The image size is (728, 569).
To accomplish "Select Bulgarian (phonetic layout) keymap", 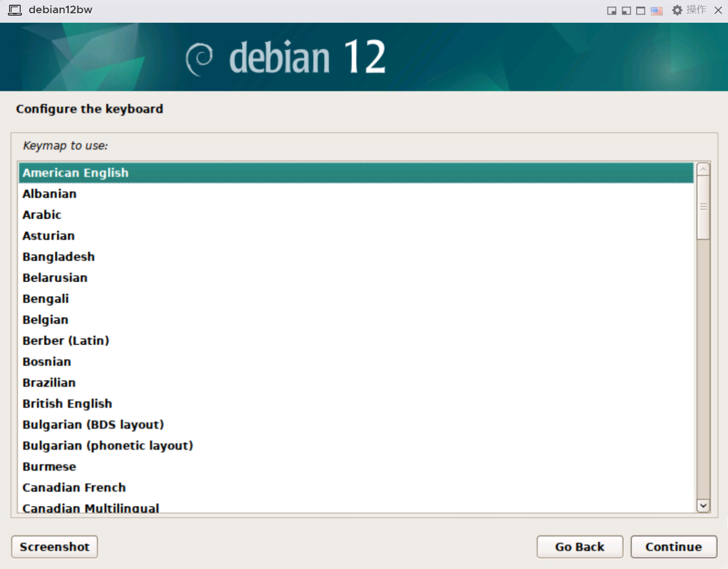I will (x=108, y=446).
